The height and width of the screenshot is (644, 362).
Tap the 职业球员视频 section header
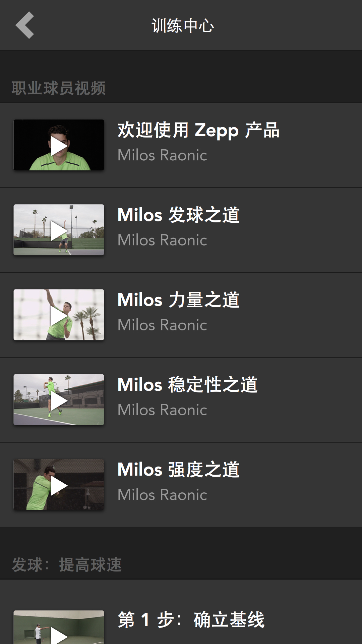59,88
